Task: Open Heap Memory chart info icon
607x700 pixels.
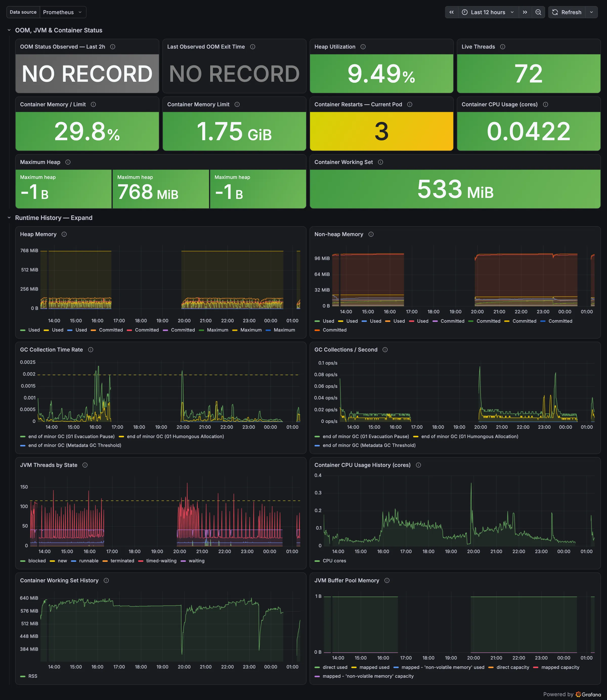Action: pos(64,234)
